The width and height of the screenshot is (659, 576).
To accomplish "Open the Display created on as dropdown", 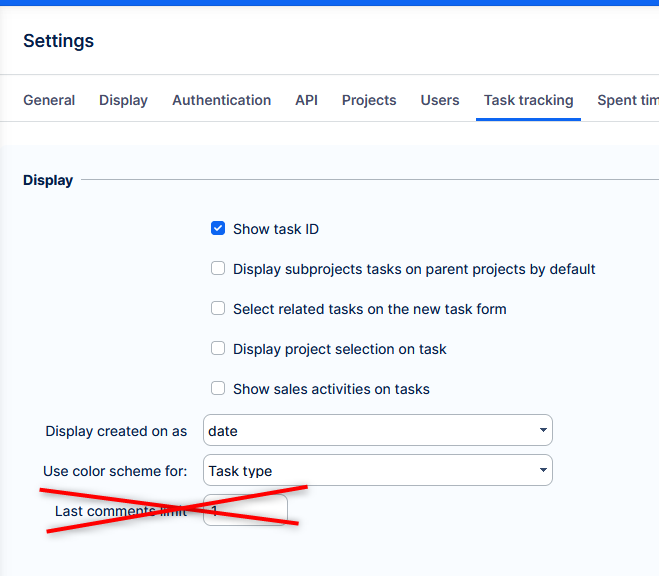I will [x=377, y=431].
